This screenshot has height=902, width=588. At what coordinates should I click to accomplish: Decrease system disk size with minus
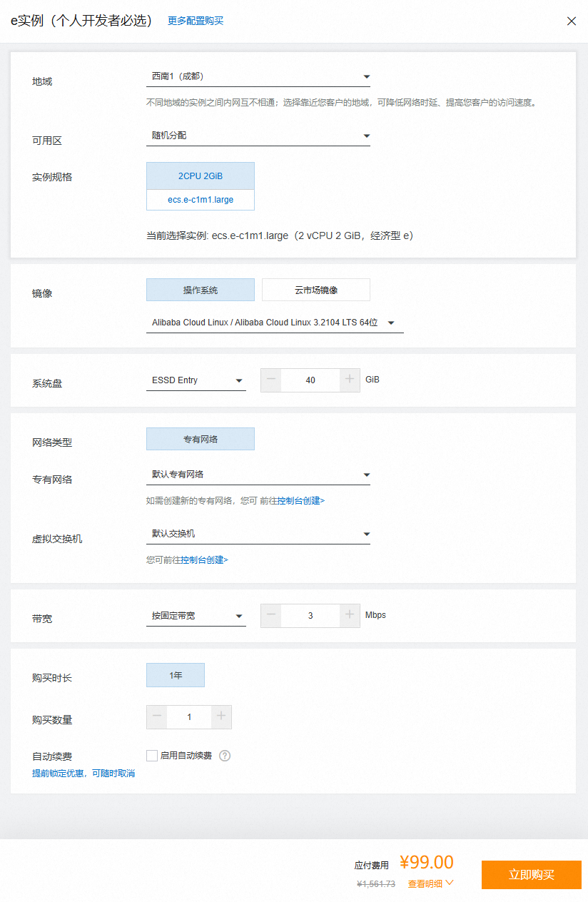pyautogui.click(x=271, y=380)
